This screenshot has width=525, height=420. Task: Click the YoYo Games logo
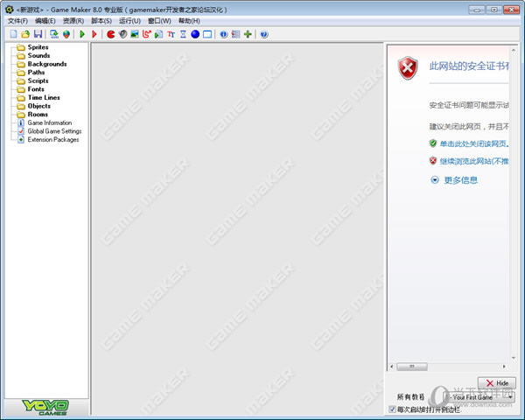(x=45, y=407)
